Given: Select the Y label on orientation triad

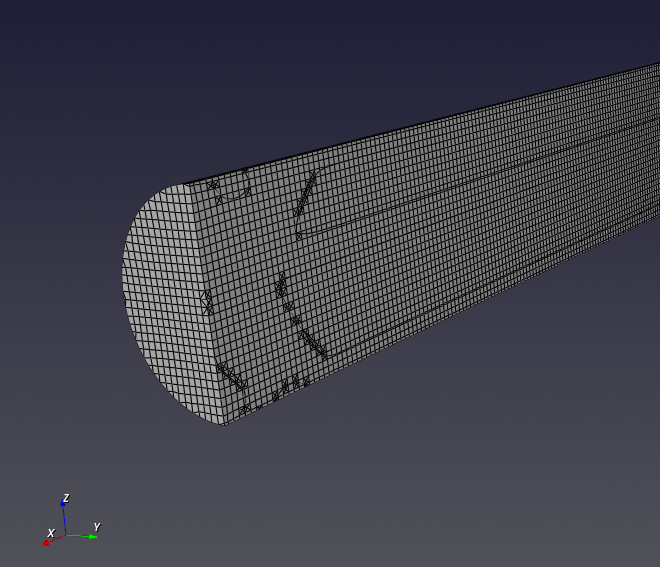Looking at the screenshot, I should pyautogui.click(x=97, y=527).
